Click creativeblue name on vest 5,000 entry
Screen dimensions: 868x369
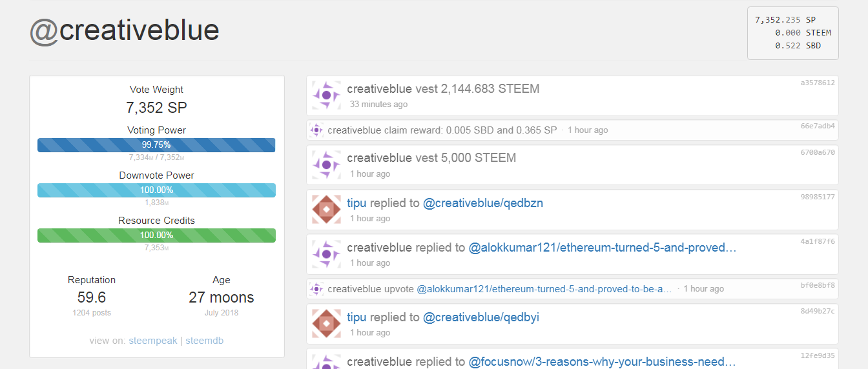point(379,158)
